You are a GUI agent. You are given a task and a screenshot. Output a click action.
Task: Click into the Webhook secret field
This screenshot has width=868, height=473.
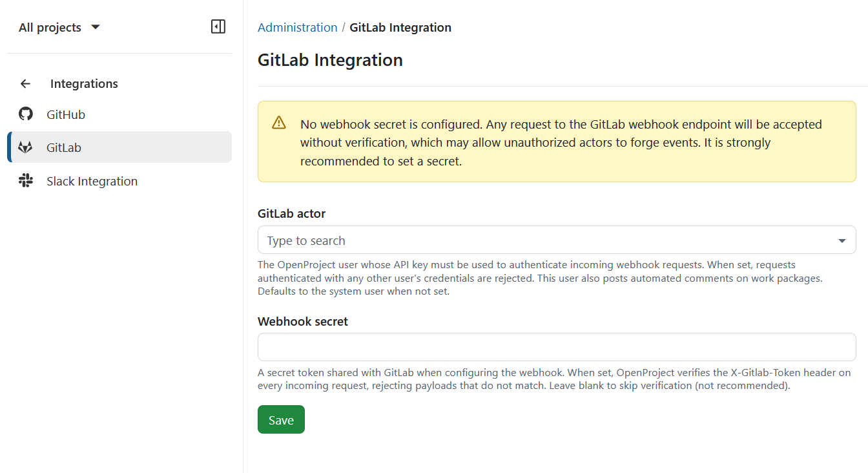tap(557, 347)
